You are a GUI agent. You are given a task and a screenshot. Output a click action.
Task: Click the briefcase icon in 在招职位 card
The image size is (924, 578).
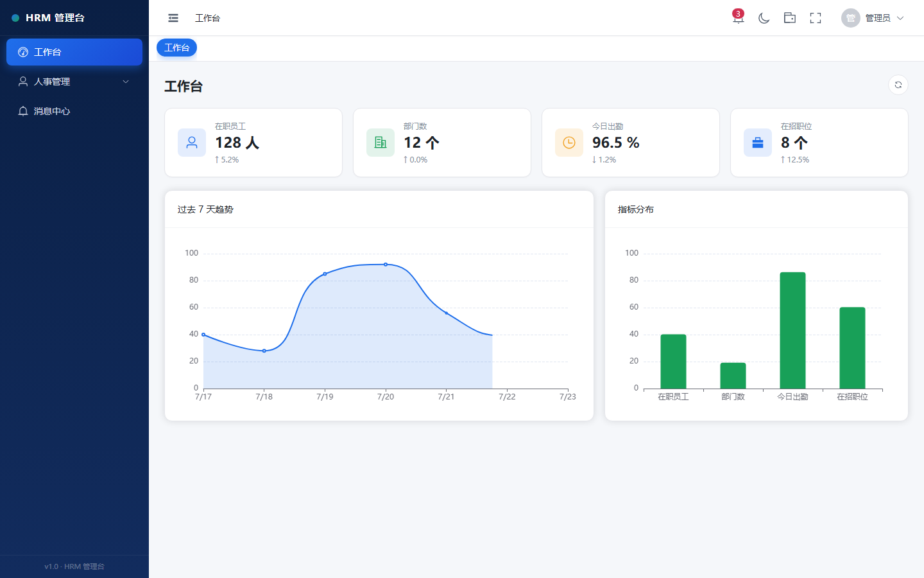coord(758,143)
